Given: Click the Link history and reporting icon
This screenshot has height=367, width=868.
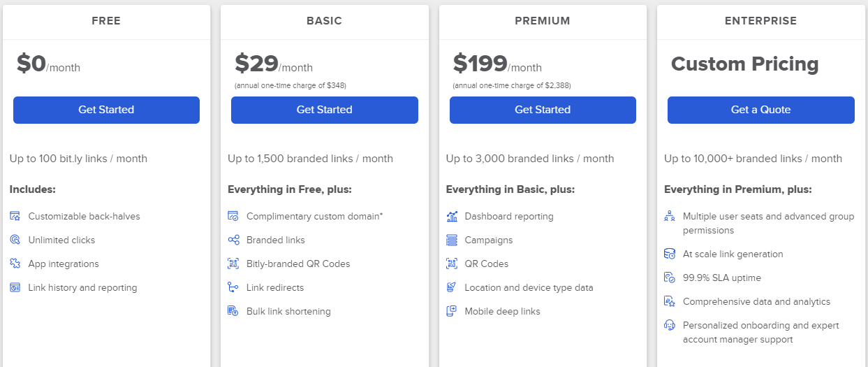Looking at the screenshot, I should coord(15,287).
